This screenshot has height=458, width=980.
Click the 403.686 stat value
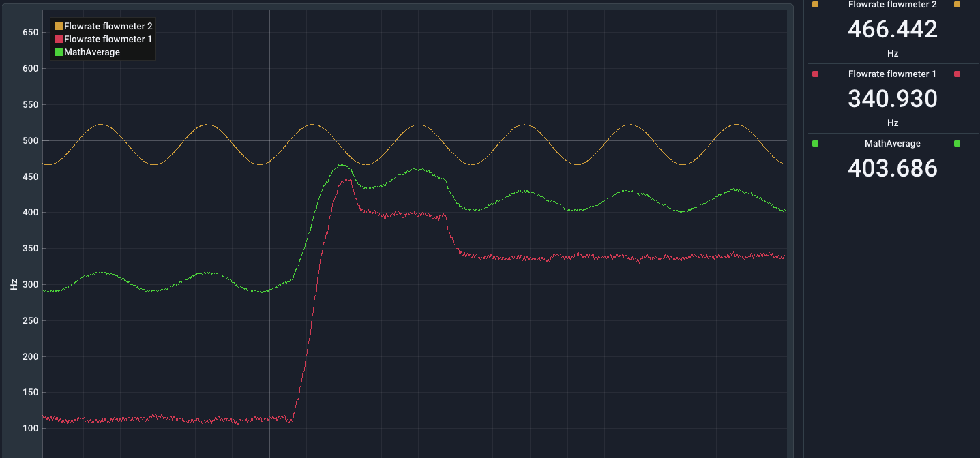click(x=893, y=168)
